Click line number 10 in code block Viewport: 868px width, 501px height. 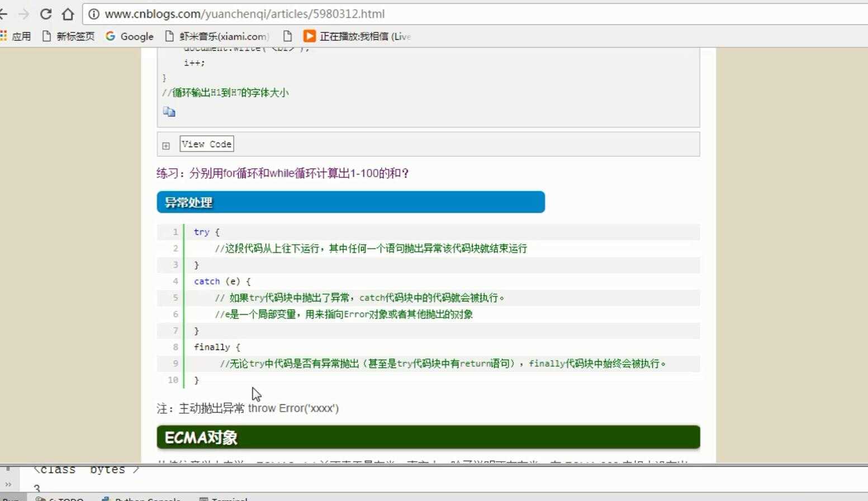(173, 380)
